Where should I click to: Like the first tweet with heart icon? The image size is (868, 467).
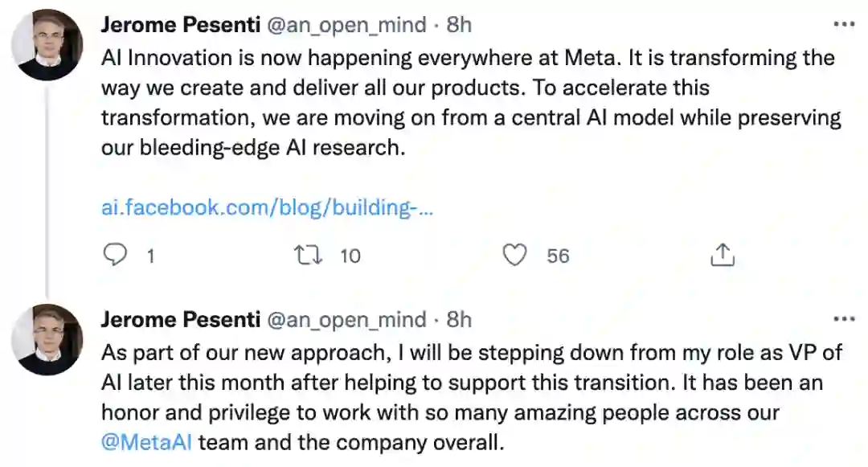[514, 256]
